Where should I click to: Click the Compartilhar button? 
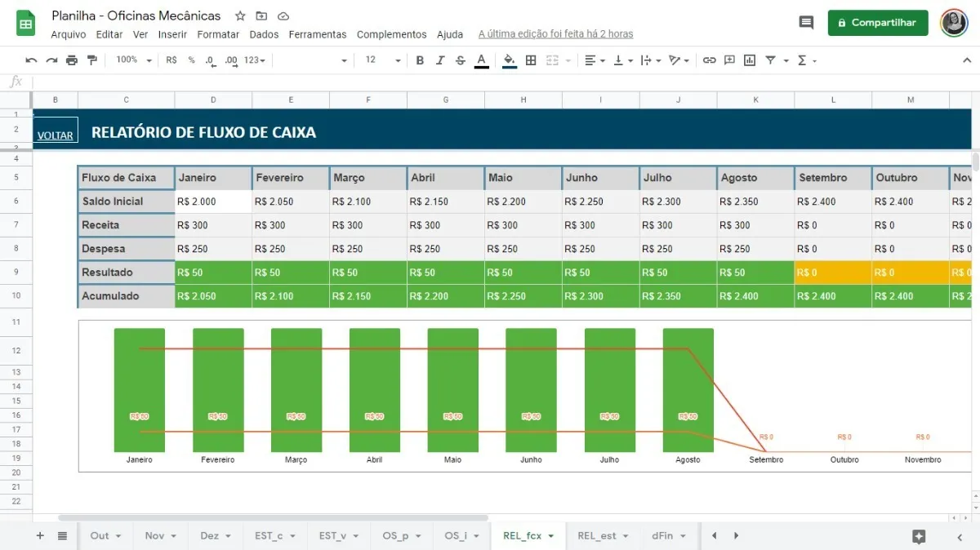pyautogui.click(x=878, y=23)
